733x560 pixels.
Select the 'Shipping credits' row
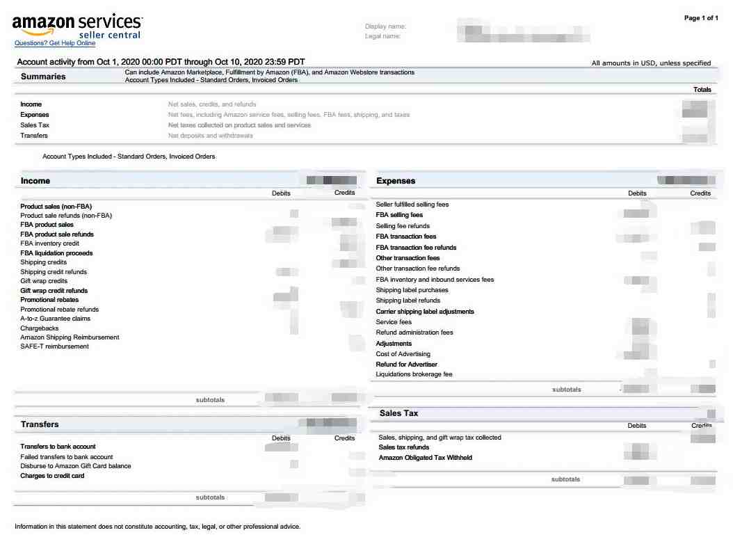pos(44,262)
